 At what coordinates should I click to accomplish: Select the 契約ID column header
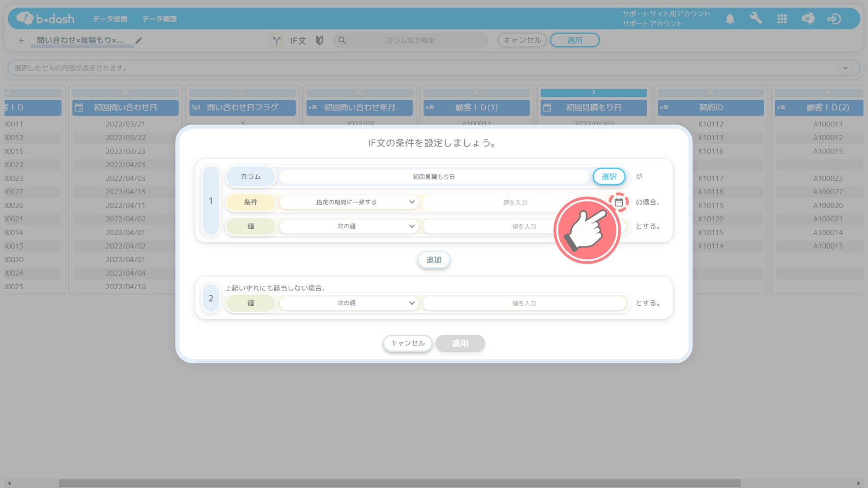[x=711, y=107]
